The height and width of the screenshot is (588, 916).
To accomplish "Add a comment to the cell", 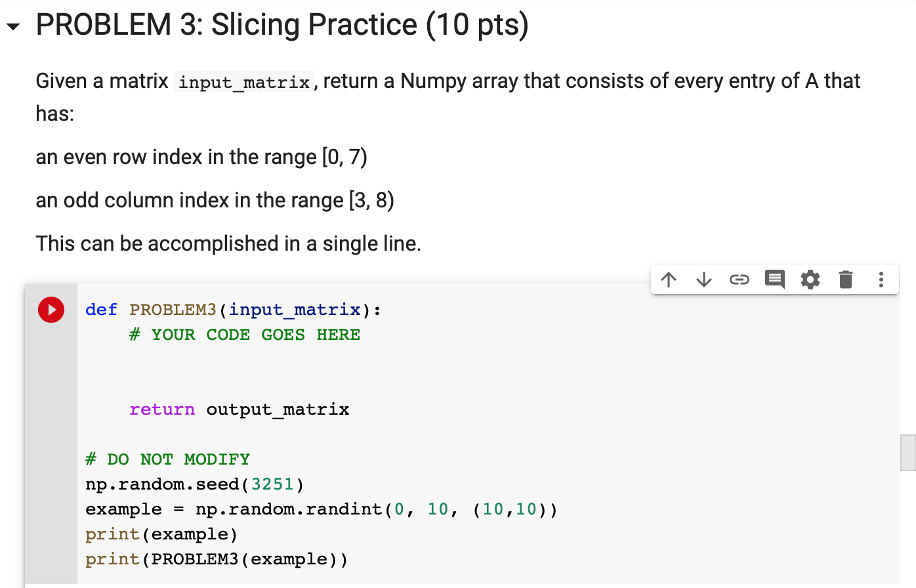I will click(x=775, y=280).
